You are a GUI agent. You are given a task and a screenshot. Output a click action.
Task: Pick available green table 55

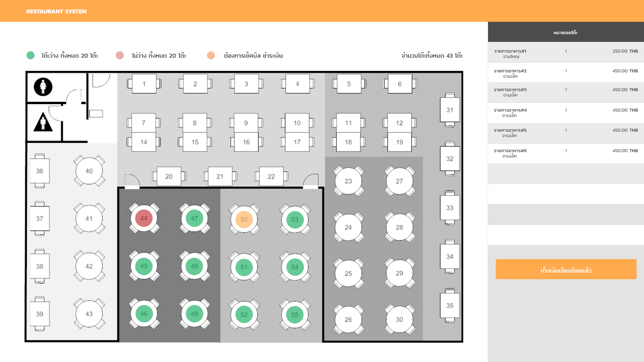[x=295, y=315]
